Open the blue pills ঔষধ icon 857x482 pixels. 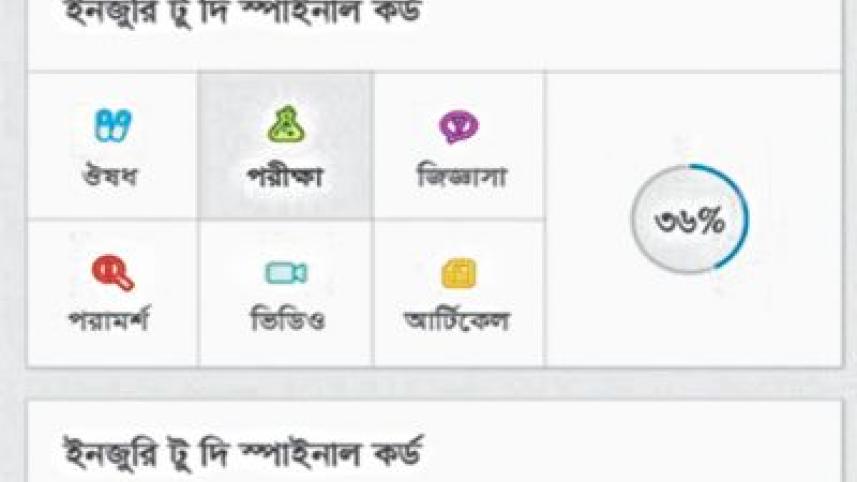coord(113,126)
